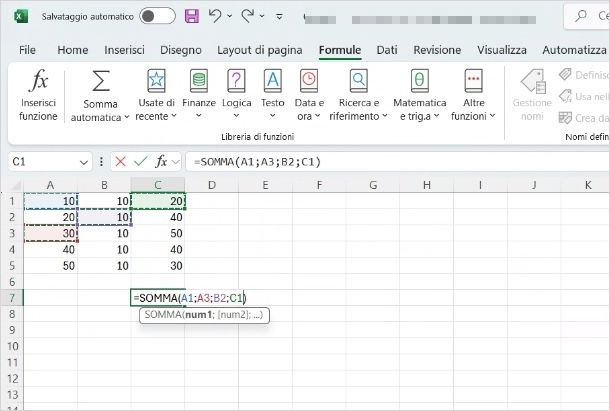This screenshot has height=411, width=610.
Task: Open Customize Quick Access Toolbar dropdown
Action: (x=279, y=16)
